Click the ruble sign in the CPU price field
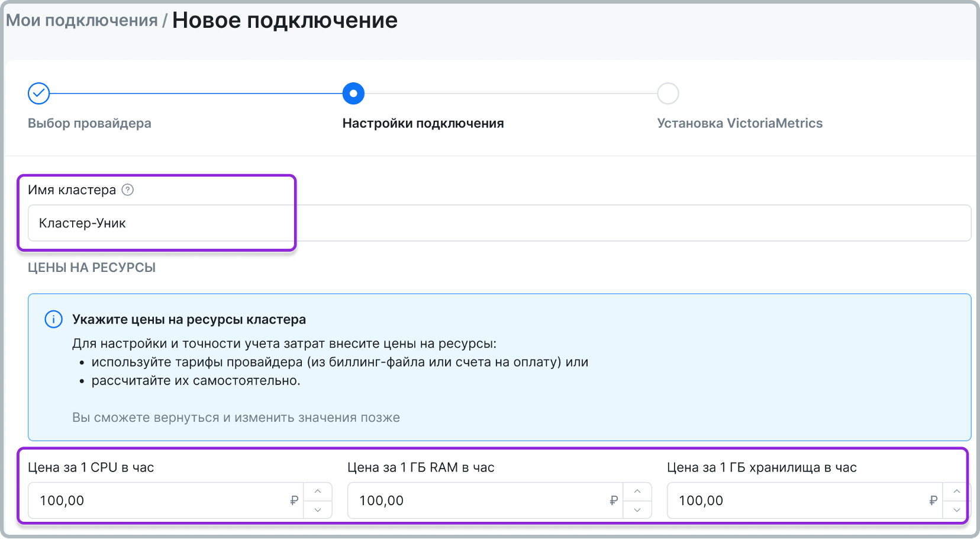The height and width of the screenshot is (539, 980). point(294,501)
